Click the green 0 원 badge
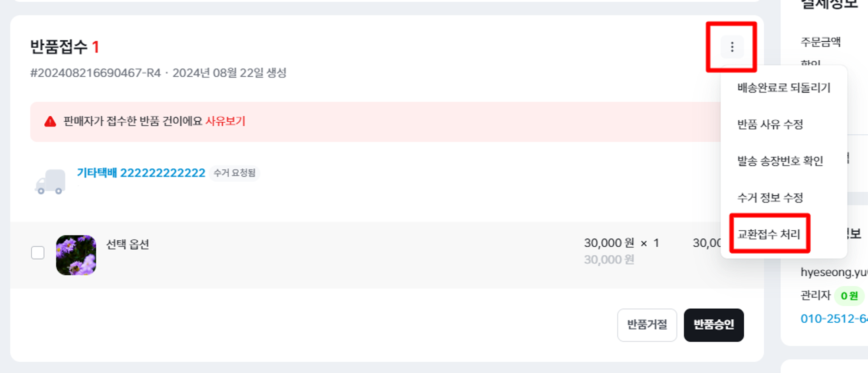 coord(849,296)
